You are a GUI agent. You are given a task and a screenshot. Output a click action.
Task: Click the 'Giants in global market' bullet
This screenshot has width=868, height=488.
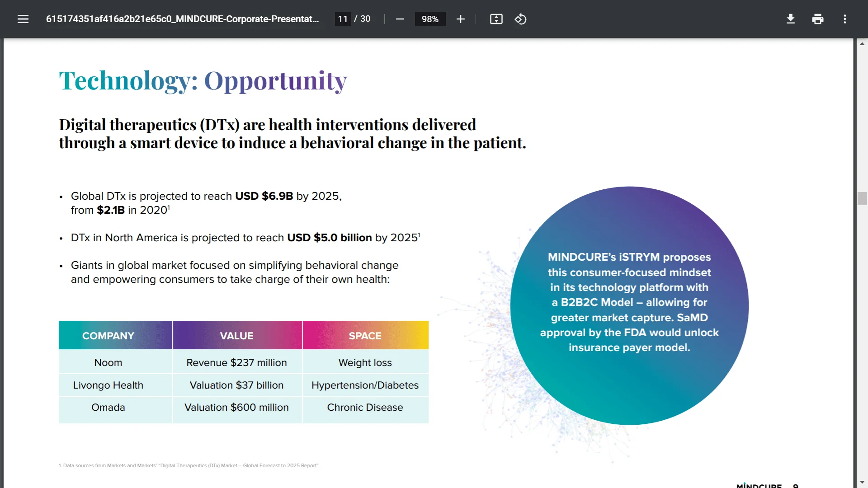tap(235, 272)
